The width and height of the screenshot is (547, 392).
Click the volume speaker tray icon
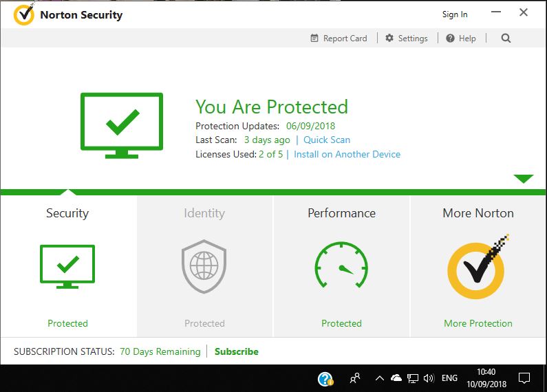pyautogui.click(x=429, y=378)
